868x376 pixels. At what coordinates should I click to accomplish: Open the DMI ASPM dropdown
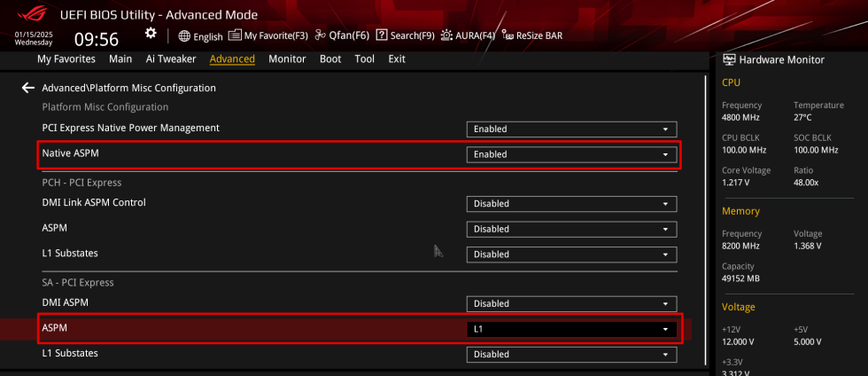coord(571,303)
